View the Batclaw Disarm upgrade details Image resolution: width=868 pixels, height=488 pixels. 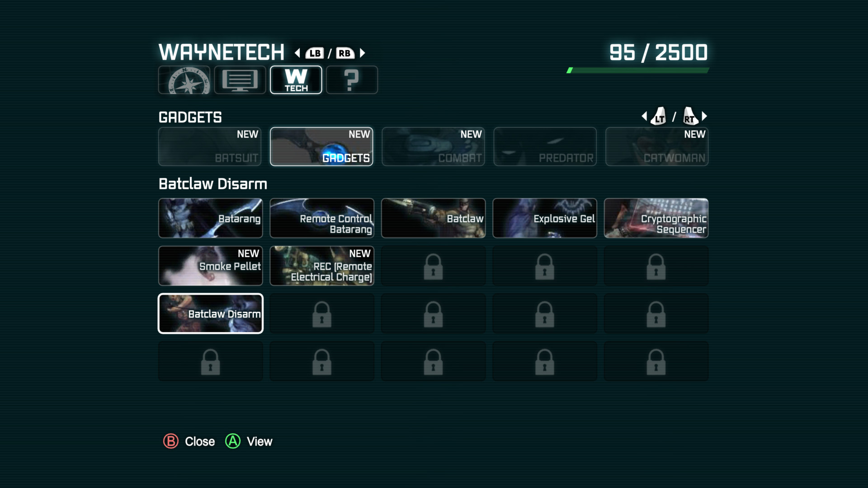[210, 314]
